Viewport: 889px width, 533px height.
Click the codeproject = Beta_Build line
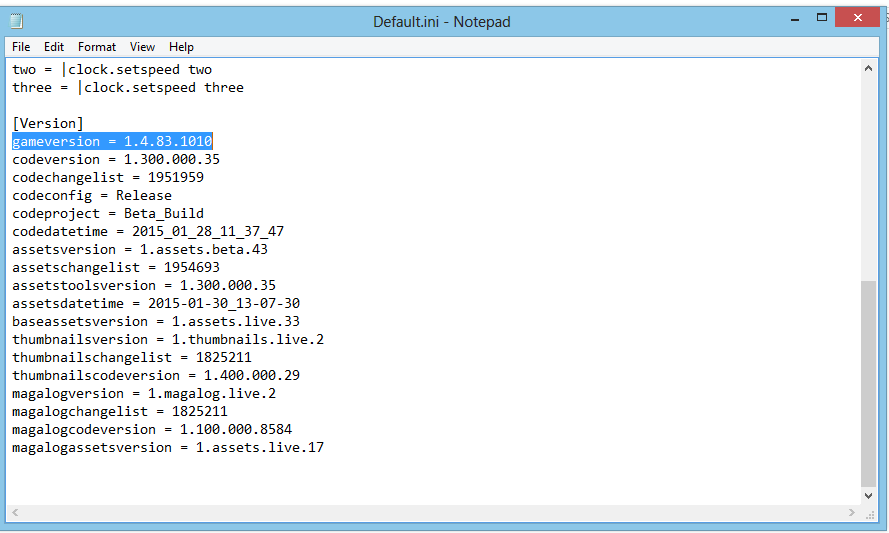(108, 214)
